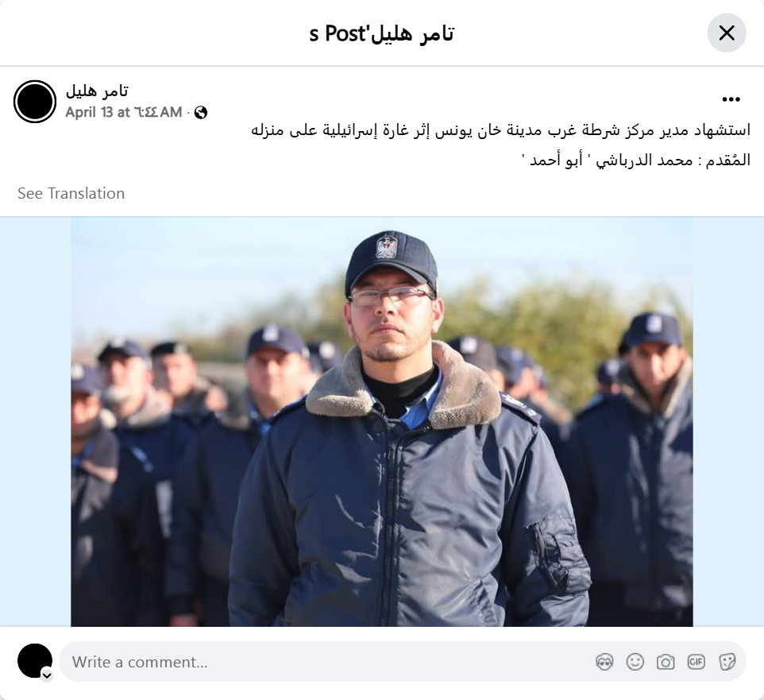Click See Translation under the post

(x=71, y=194)
